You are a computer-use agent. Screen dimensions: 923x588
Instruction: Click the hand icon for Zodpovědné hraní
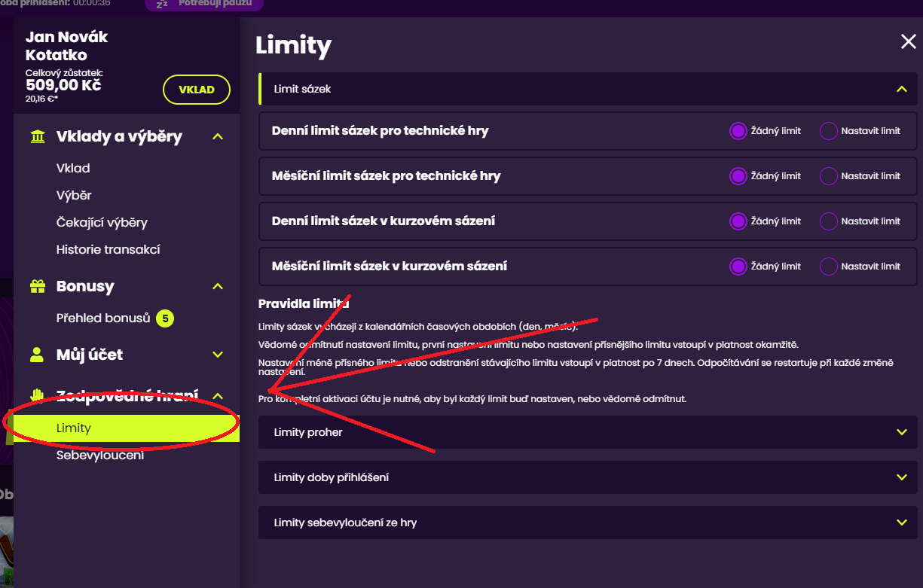coord(37,395)
